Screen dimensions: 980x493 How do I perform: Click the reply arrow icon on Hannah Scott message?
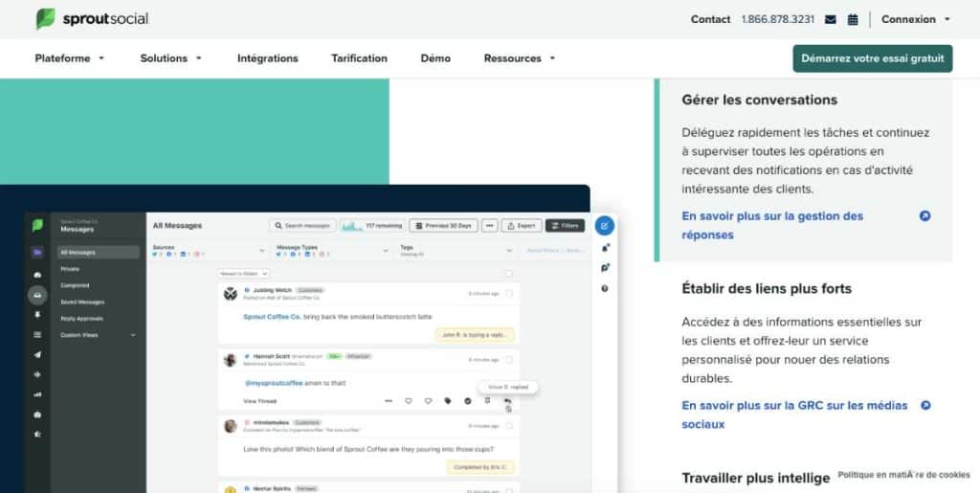(x=507, y=401)
